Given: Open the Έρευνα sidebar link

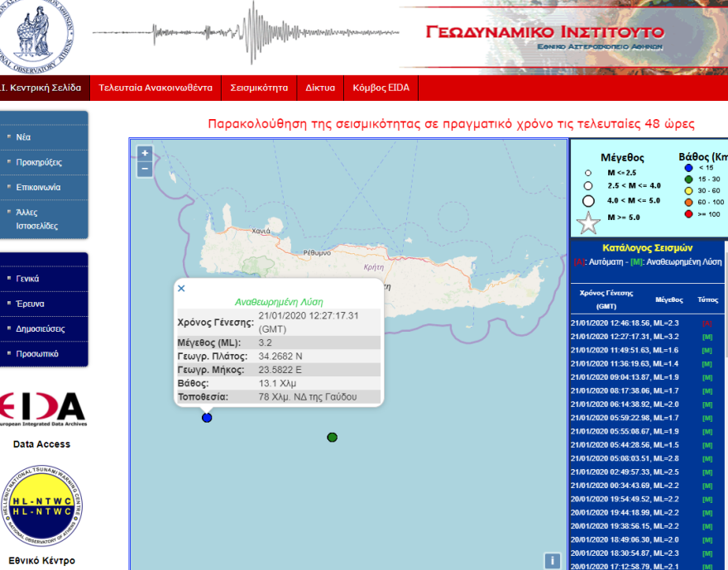Looking at the screenshot, I should [29, 304].
